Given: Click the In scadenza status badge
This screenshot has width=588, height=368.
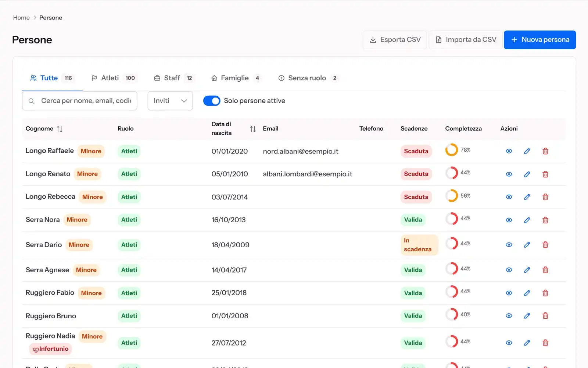Looking at the screenshot, I should coord(419,245).
